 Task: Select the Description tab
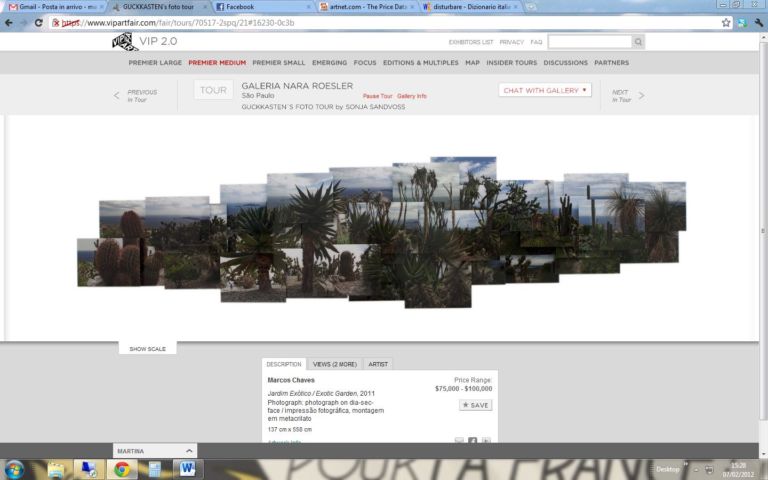coord(284,364)
